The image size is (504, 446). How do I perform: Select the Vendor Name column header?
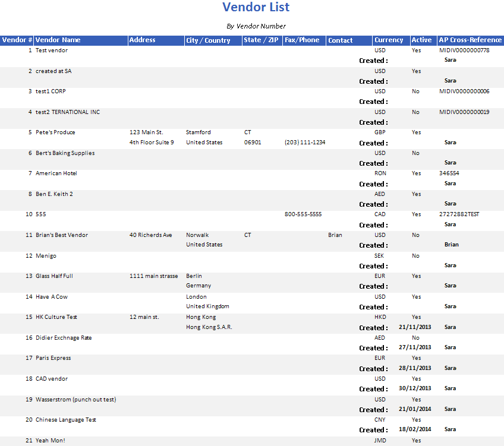(58, 40)
